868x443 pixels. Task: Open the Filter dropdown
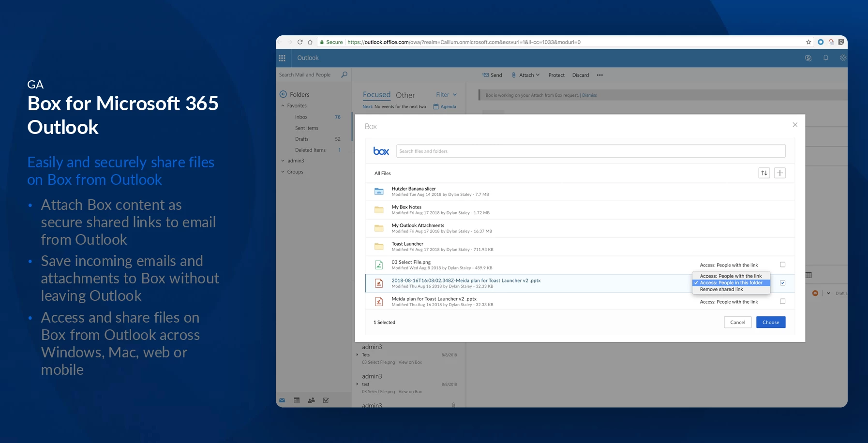click(x=446, y=95)
